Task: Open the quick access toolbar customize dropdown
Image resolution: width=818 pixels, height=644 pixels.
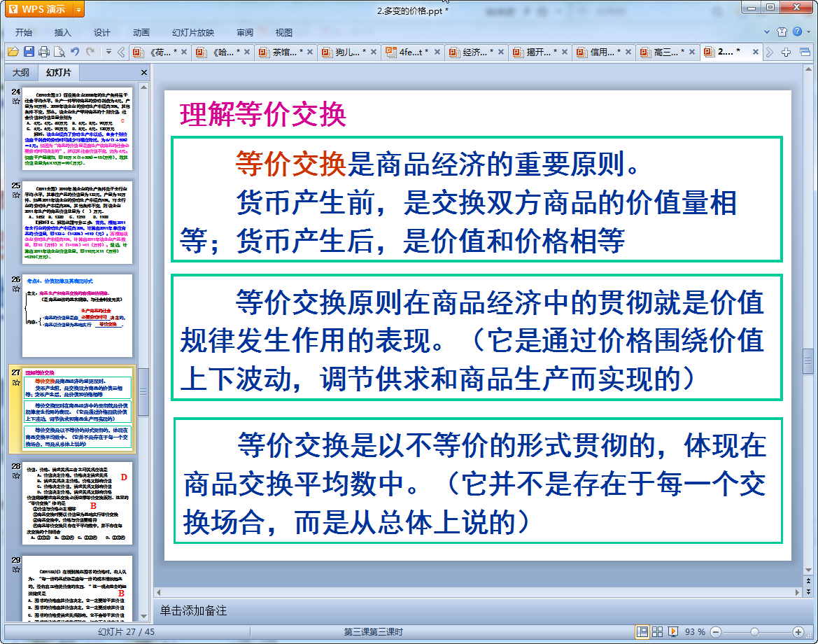Action: (108, 52)
